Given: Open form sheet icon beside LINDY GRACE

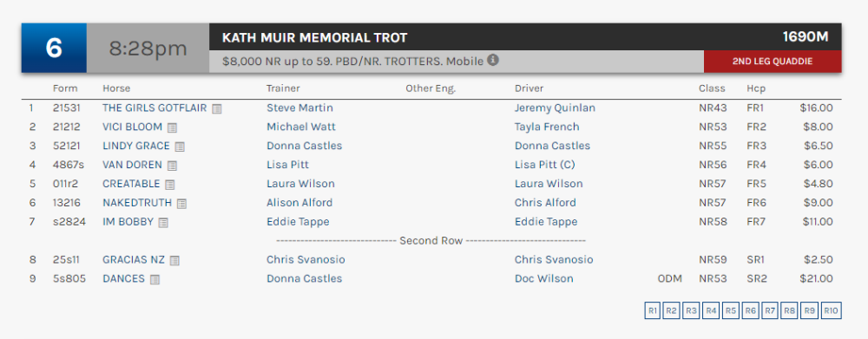Looking at the screenshot, I should [180, 147].
